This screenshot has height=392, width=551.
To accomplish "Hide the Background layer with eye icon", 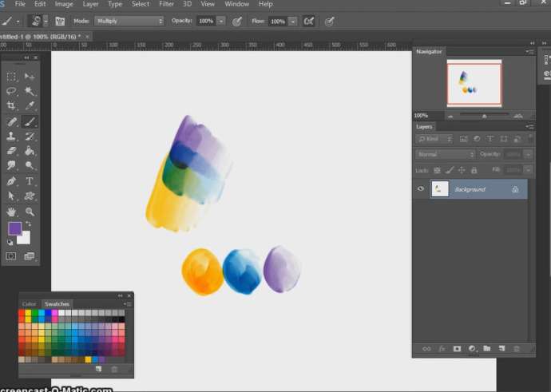I will click(x=421, y=189).
